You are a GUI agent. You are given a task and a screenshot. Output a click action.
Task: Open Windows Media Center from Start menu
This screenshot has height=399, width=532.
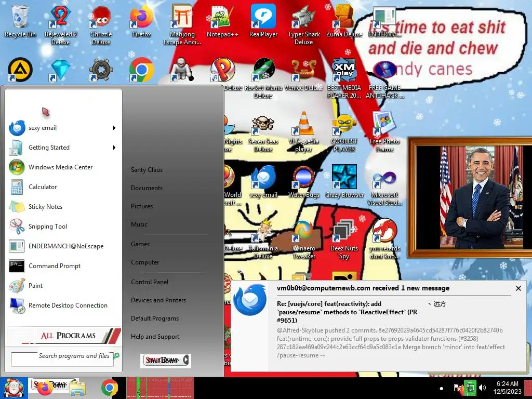click(63, 167)
